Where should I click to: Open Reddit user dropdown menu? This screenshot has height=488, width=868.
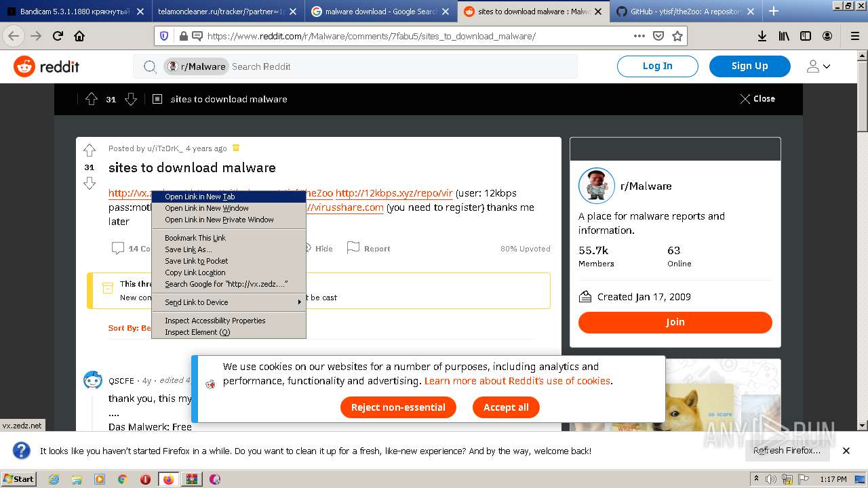coord(818,66)
